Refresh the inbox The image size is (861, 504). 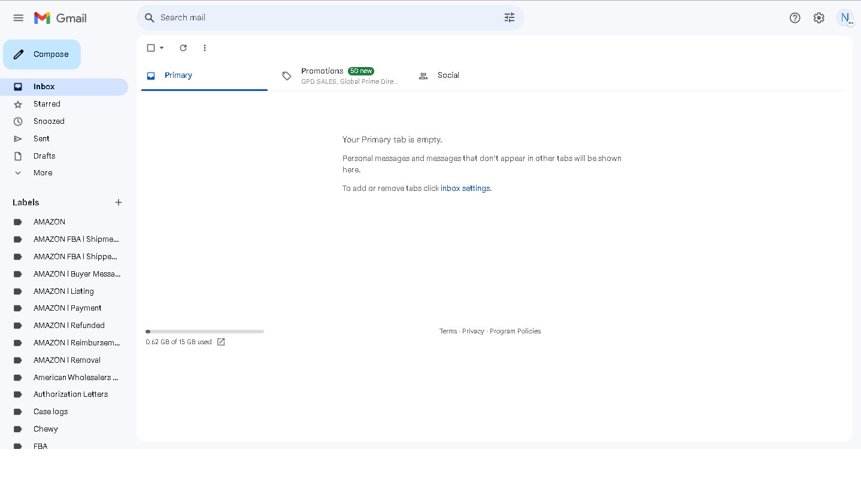point(183,48)
